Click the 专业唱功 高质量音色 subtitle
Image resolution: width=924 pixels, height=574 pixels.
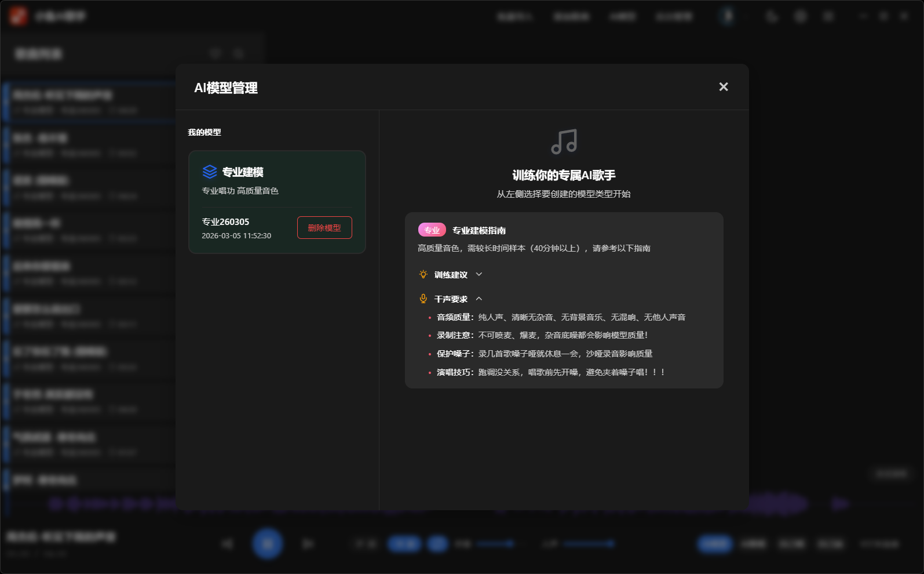240,191
